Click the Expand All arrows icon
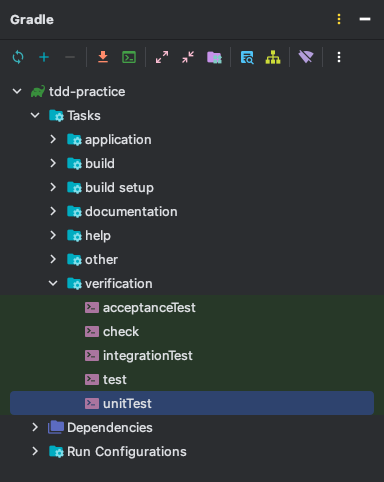The image size is (384, 482). tap(162, 57)
